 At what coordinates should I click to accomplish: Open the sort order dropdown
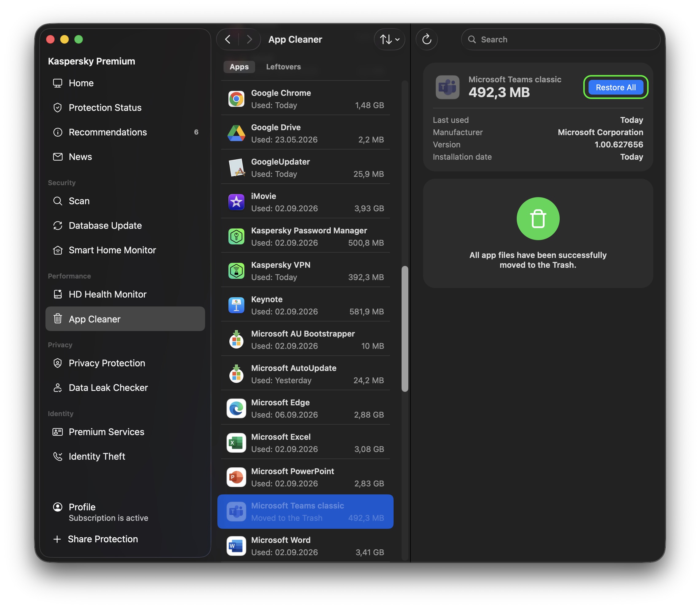pyautogui.click(x=389, y=39)
